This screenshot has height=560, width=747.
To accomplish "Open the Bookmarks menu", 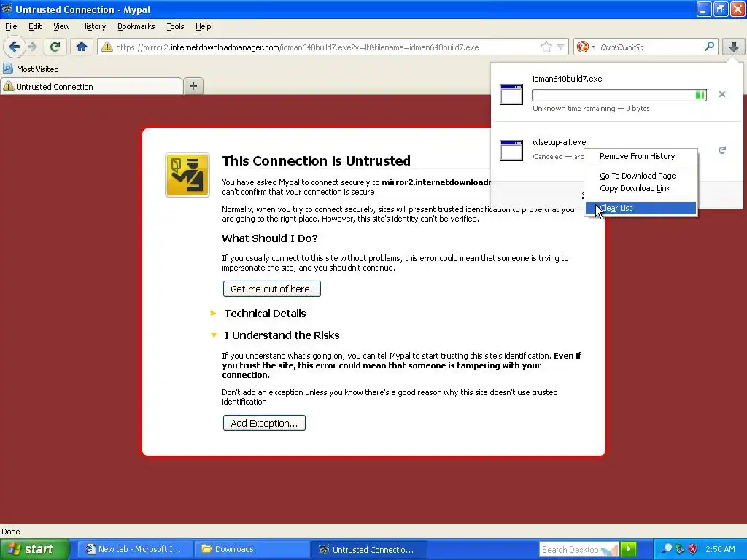I will 136,26.
